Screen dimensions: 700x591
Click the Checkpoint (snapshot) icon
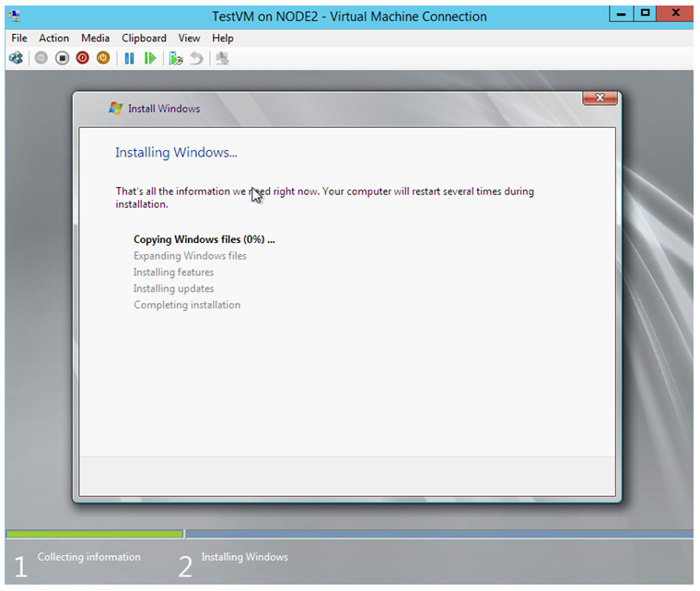[176, 58]
